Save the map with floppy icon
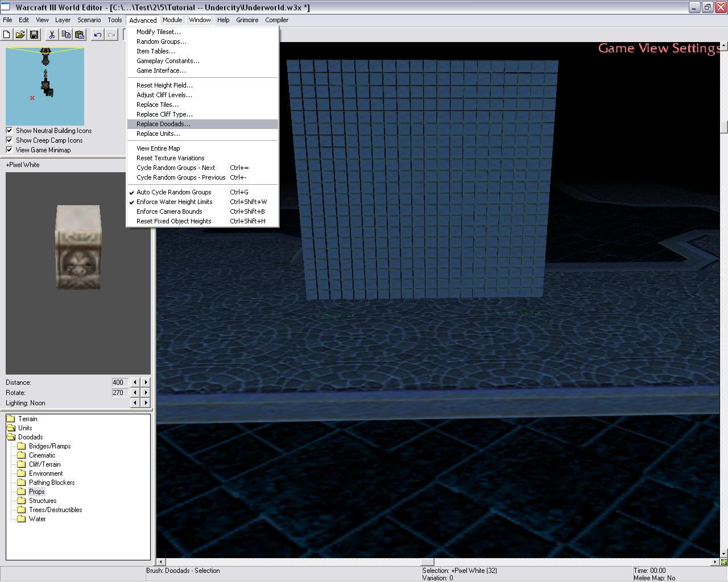The width and height of the screenshot is (728, 582). [x=34, y=35]
